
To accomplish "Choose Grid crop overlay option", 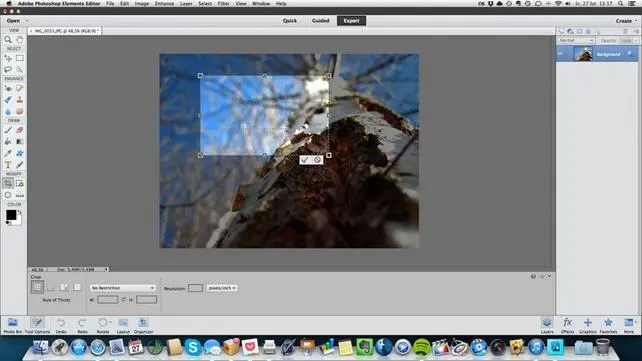I will click(51, 287).
